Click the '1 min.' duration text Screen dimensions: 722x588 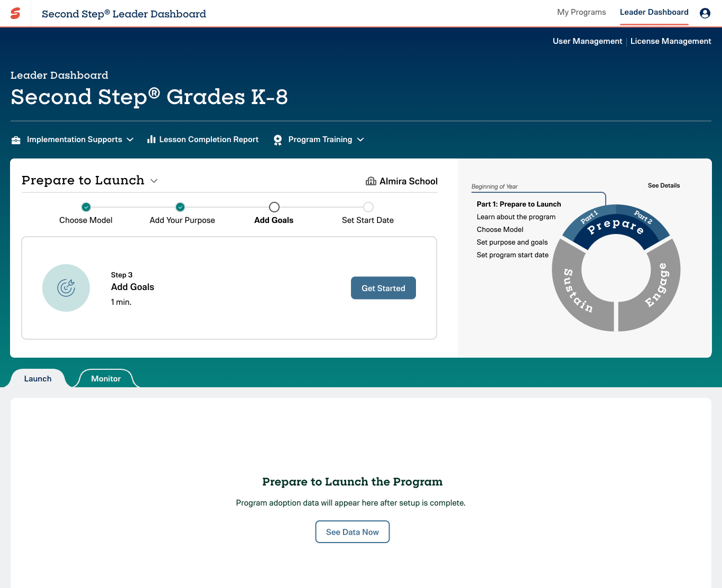[121, 302]
